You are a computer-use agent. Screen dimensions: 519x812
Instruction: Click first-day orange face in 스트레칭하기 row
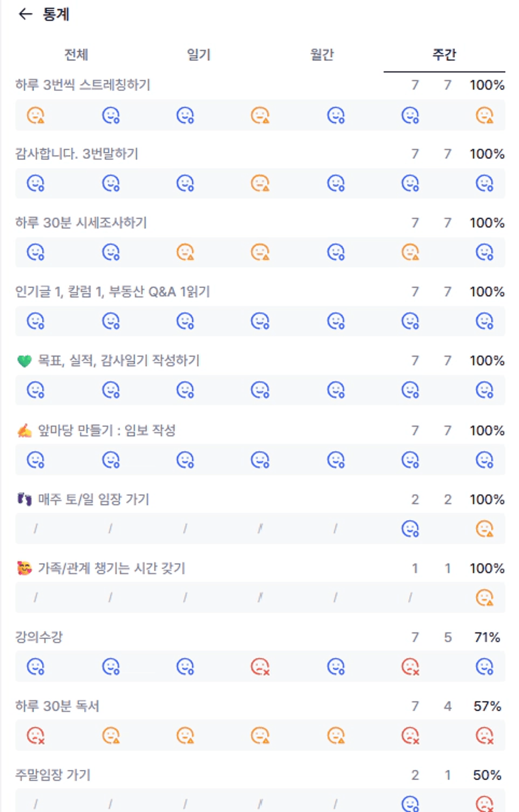point(36,115)
